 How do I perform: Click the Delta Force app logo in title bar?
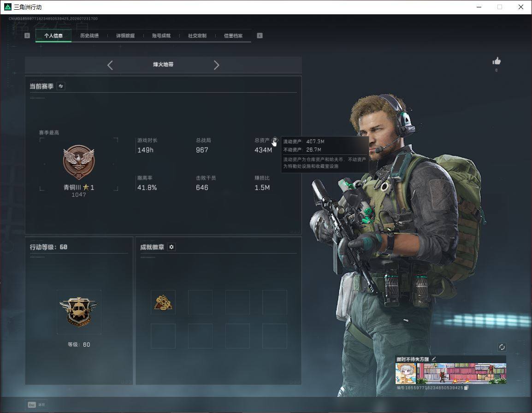click(x=7, y=7)
